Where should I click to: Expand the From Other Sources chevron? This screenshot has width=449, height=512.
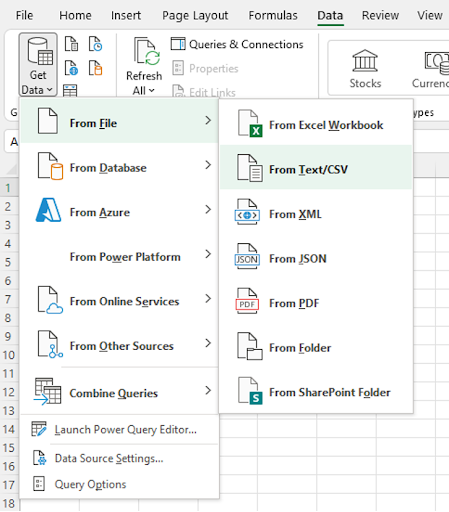[x=208, y=343]
